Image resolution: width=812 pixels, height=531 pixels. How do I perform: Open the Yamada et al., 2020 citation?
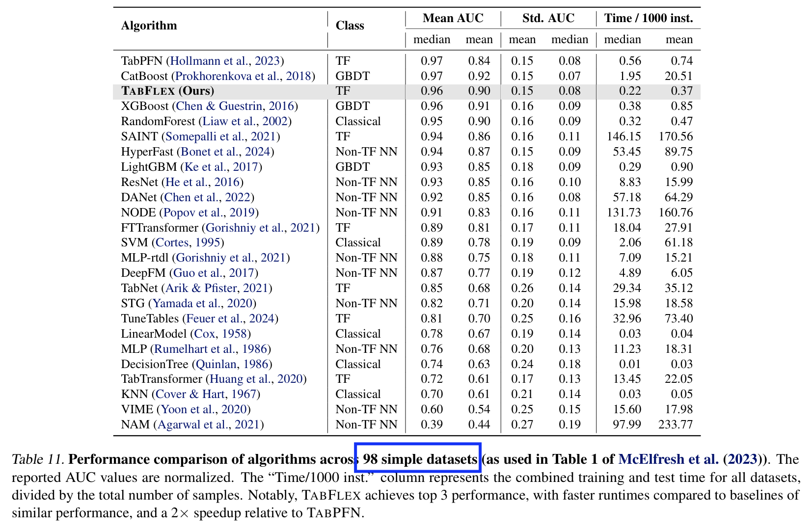coord(202,303)
